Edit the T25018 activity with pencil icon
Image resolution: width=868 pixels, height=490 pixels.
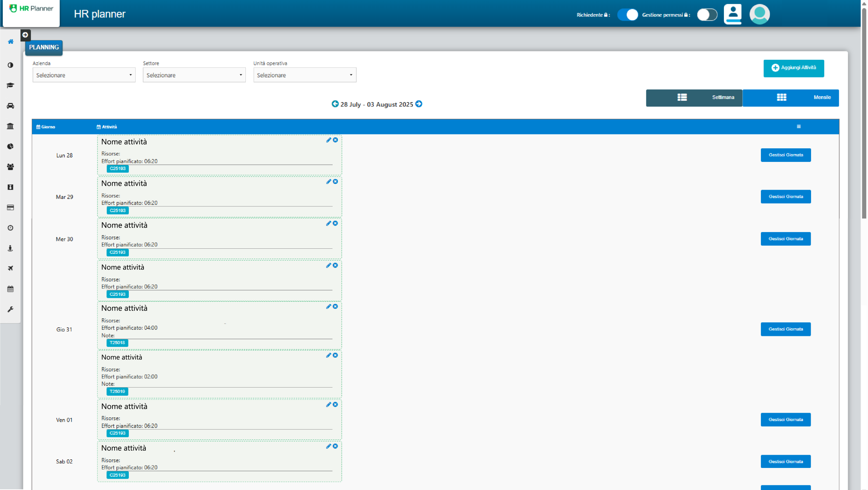(x=329, y=306)
